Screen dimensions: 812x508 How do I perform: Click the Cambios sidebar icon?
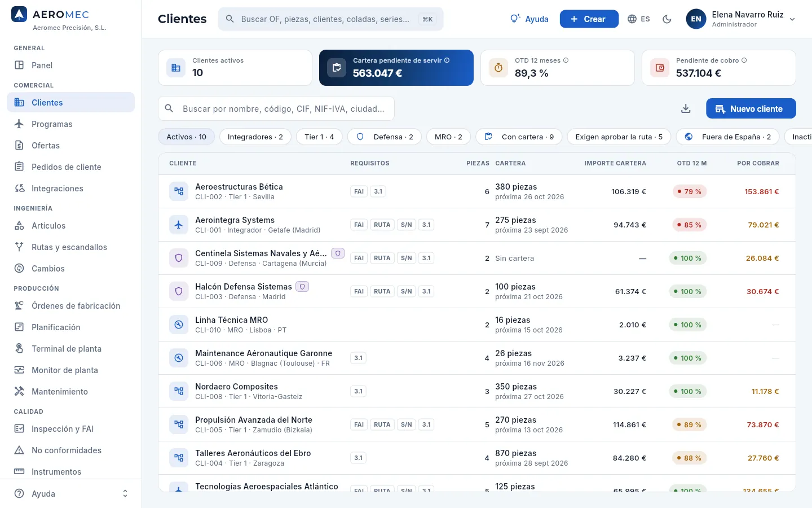[19, 269]
